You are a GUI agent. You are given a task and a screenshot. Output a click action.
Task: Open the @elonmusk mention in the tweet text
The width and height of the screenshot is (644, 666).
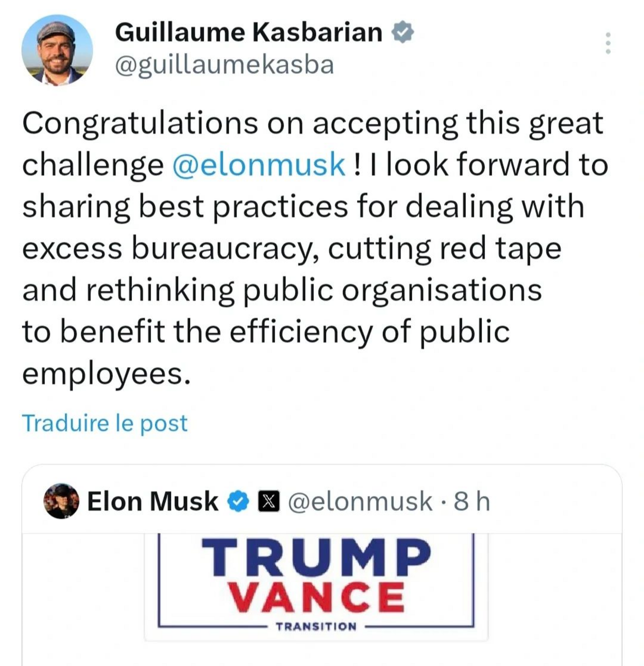[x=259, y=165]
